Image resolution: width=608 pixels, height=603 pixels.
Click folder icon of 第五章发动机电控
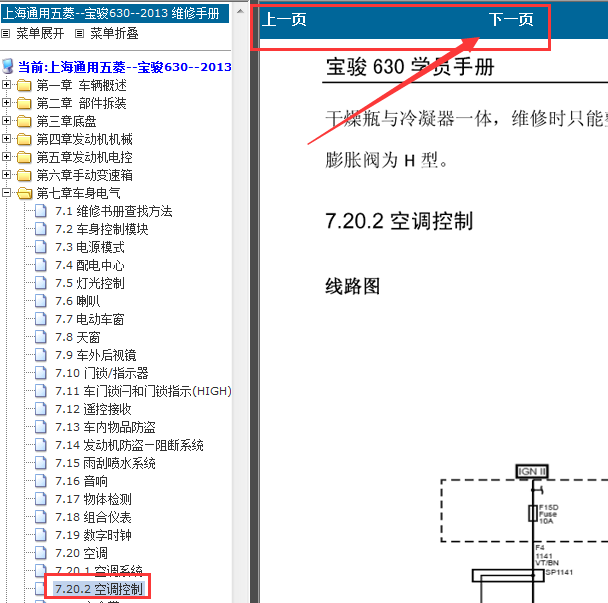pyautogui.click(x=24, y=157)
